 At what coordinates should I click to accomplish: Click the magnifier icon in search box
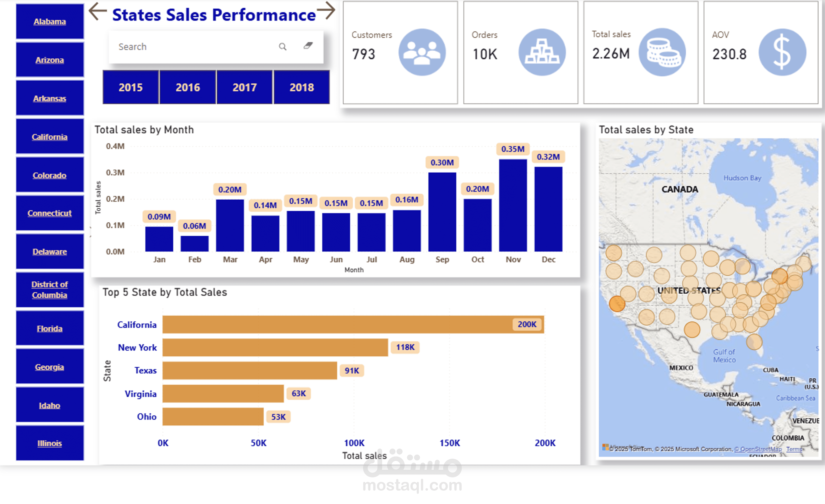coord(283,46)
